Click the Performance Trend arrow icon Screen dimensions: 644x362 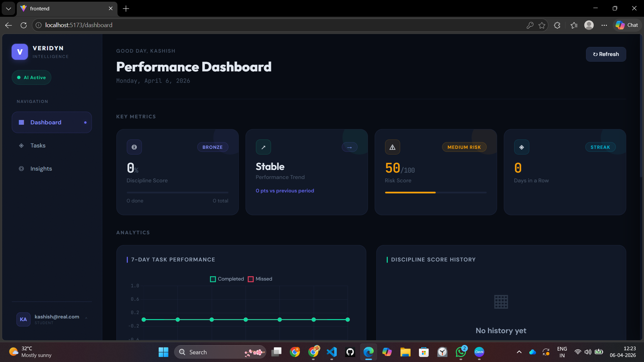point(263,147)
